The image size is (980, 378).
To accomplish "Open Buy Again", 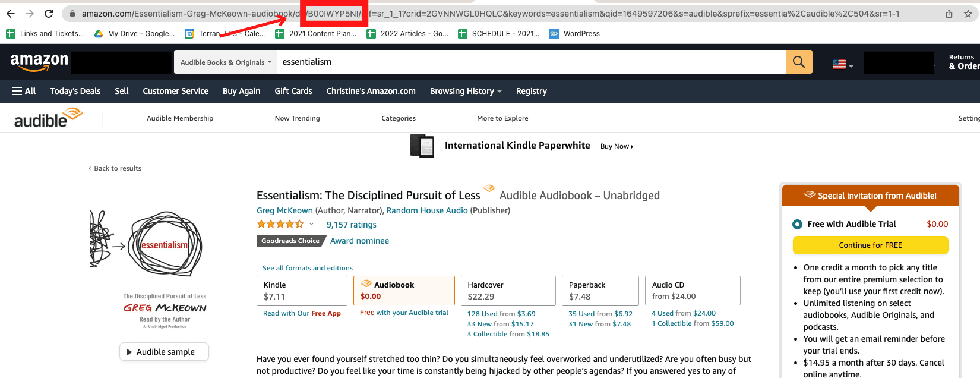I will tap(242, 91).
